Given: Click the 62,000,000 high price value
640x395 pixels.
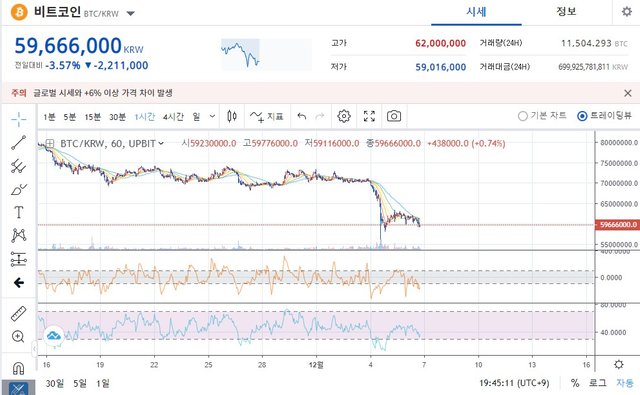Looking at the screenshot, I should [x=440, y=43].
